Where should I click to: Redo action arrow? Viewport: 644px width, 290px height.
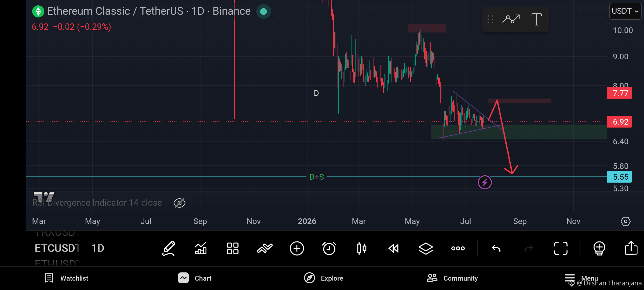[x=529, y=248]
